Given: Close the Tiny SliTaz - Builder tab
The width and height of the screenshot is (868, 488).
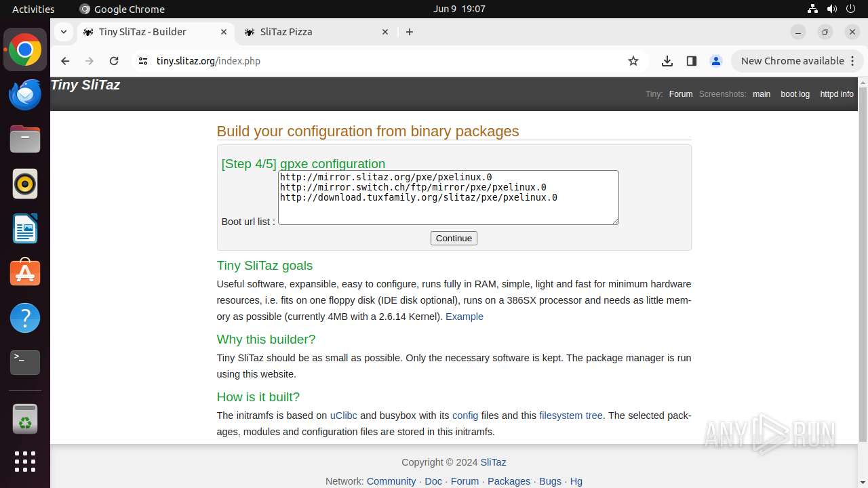Looking at the screenshot, I should (x=224, y=32).
